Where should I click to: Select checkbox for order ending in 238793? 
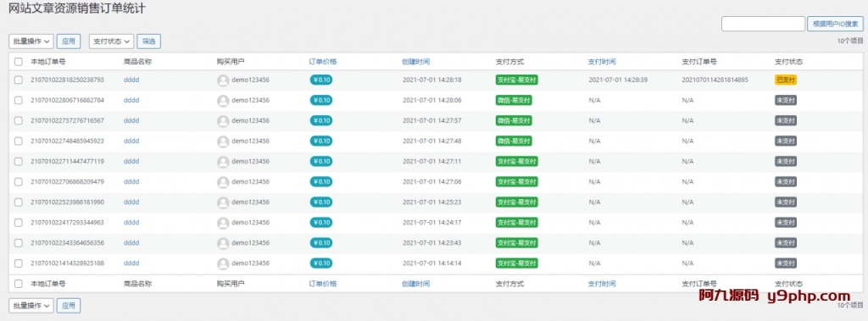[19, 80]
